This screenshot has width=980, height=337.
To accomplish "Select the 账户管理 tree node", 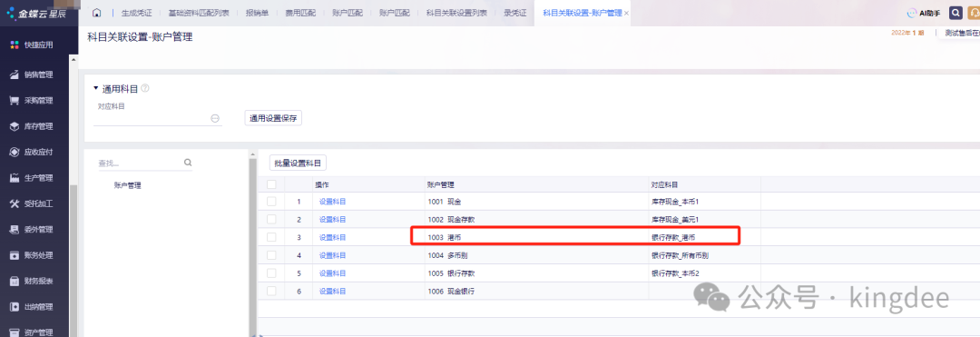I will tap(128, 185).
